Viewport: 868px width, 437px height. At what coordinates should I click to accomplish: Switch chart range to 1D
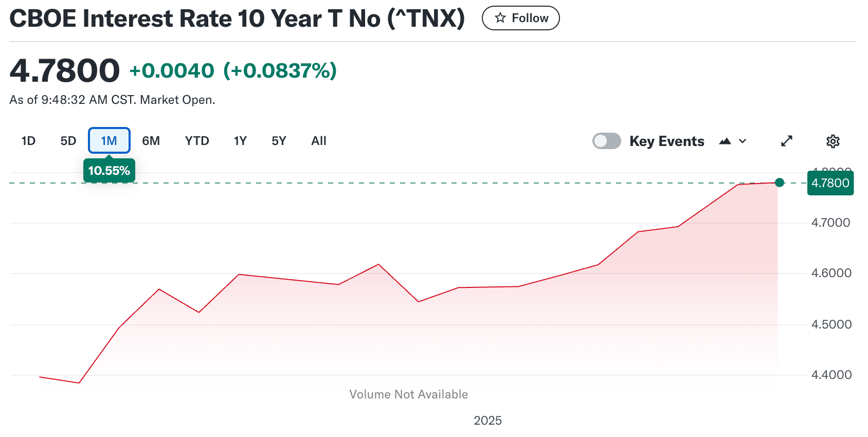pyautogui.click(x=28, y=141)
